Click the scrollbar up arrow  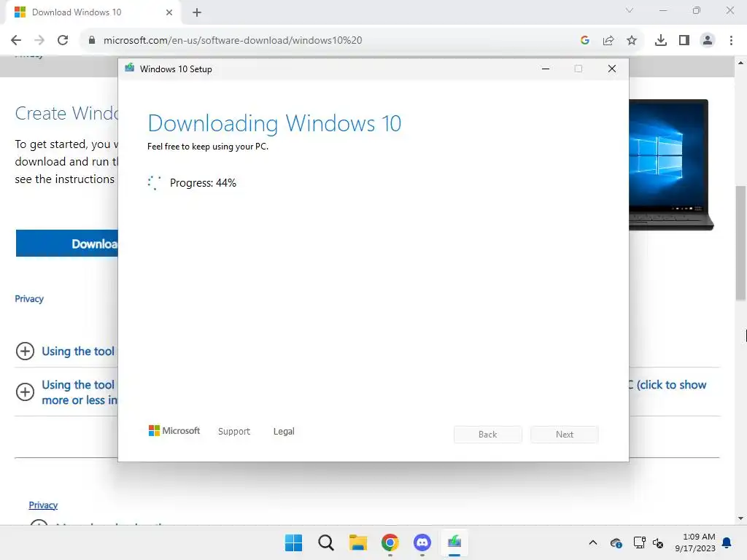(740, 63)
